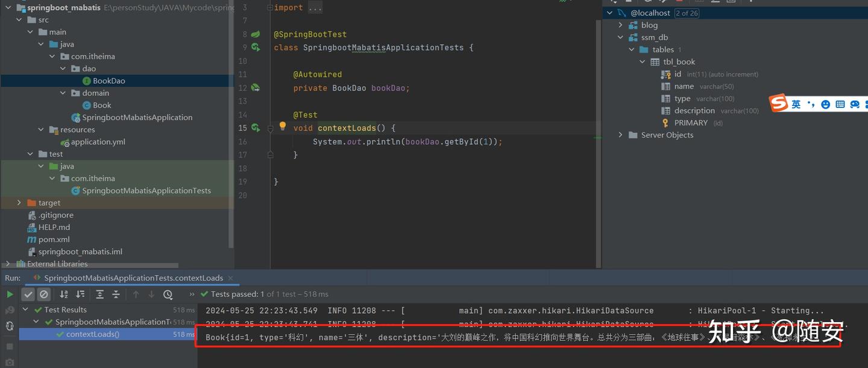This screenshot has width=868, height=368.
Task: Open SpringbootMabatisApplicationTests in project tree
Action: [x=146, y=191]
